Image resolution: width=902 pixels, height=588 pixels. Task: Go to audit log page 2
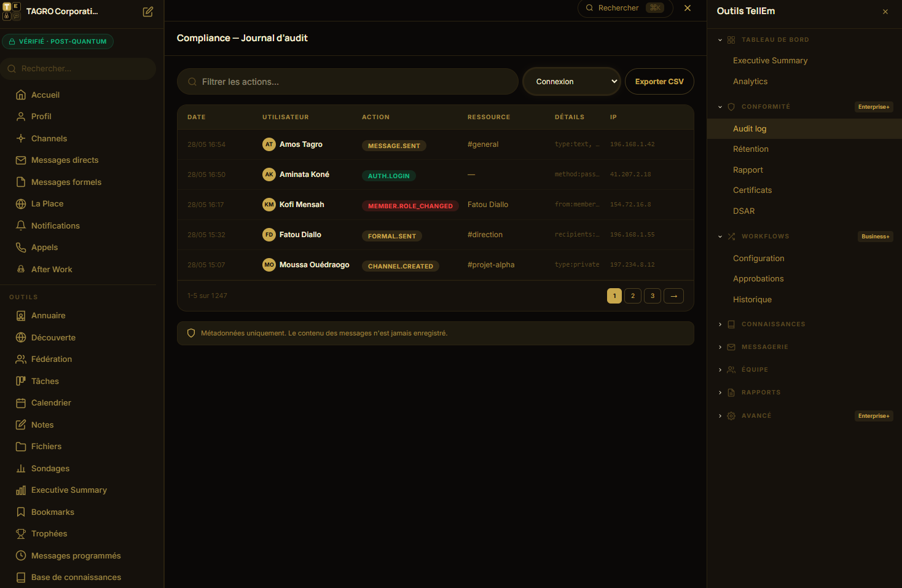(x=633, y=296)
